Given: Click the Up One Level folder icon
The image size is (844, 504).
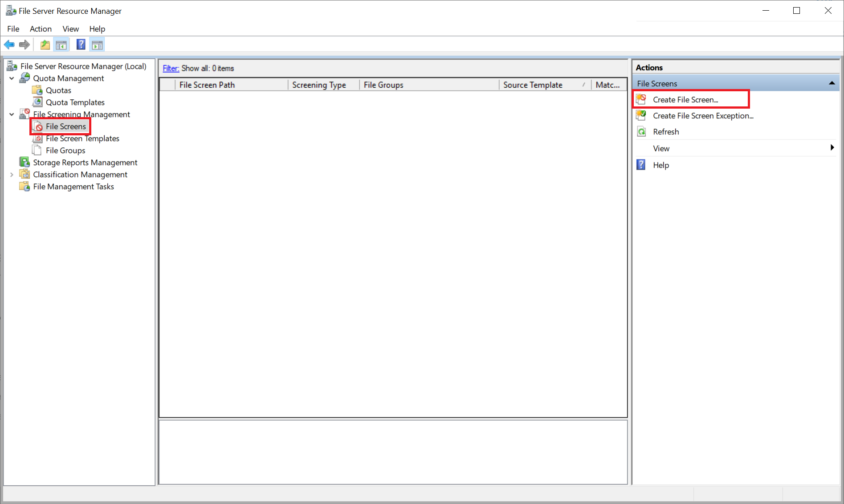Looking at the screenshot, I should 45,45.
